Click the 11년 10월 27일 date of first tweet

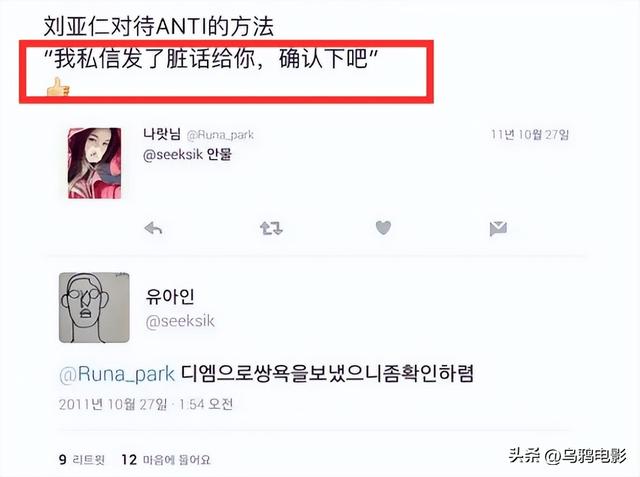pyautogui.click(x=529, y=134)
